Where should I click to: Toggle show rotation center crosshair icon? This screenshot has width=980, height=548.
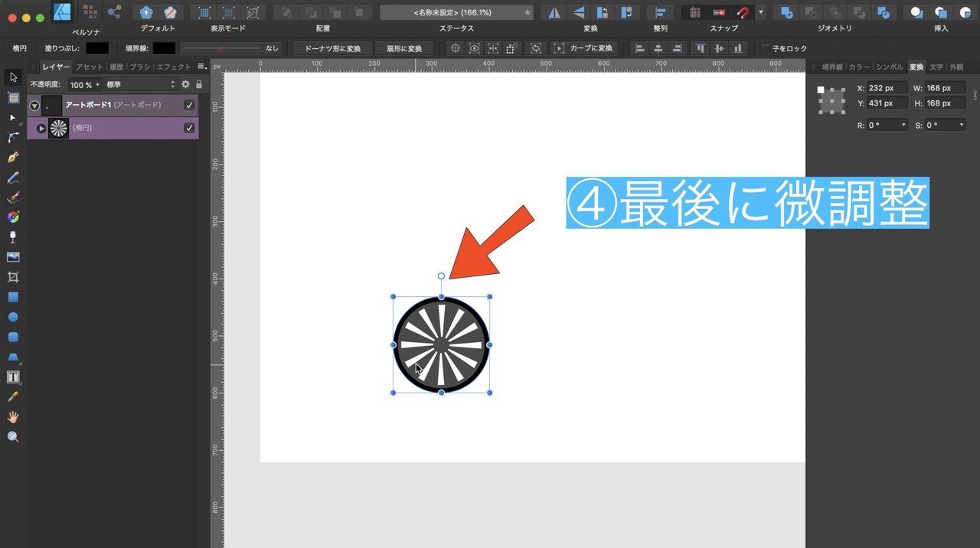tap(456, 48)
